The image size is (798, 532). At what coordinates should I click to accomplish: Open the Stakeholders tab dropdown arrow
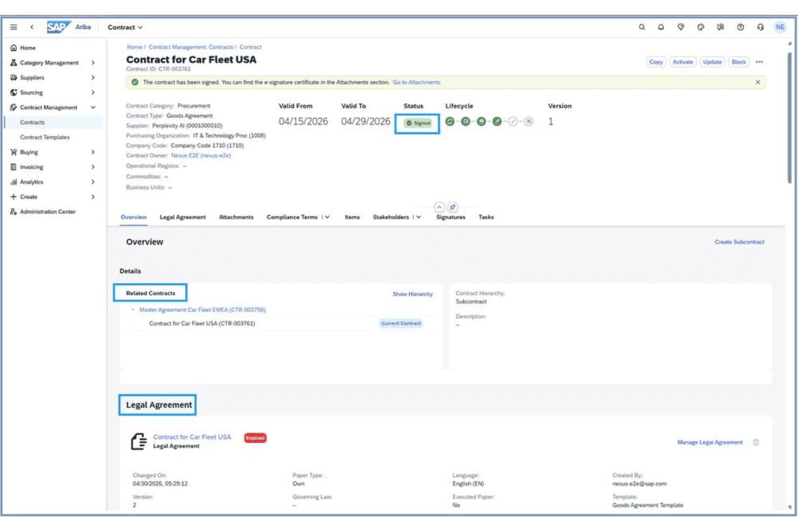click(418, 217)
